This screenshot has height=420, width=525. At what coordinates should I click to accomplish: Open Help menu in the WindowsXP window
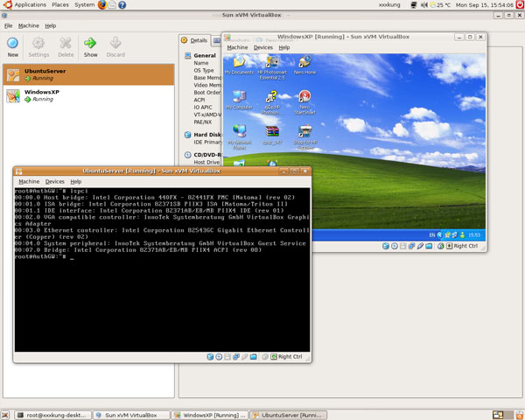284,47
